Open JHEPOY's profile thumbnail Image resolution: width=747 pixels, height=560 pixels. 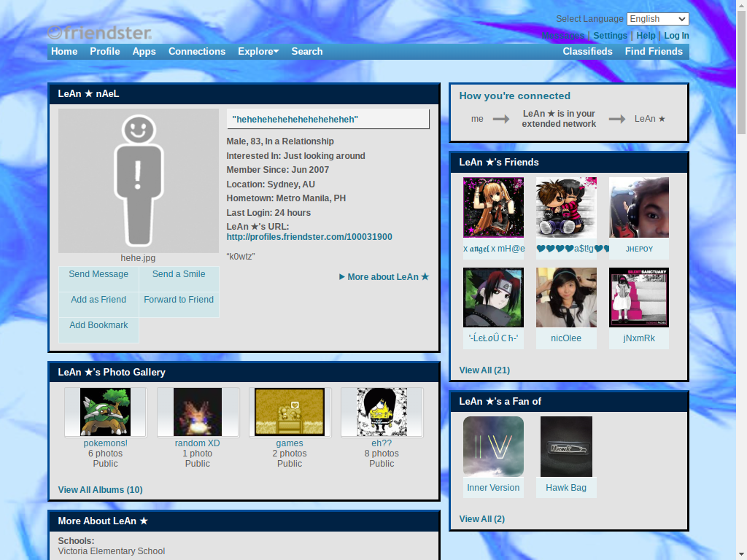click(639, 207)
